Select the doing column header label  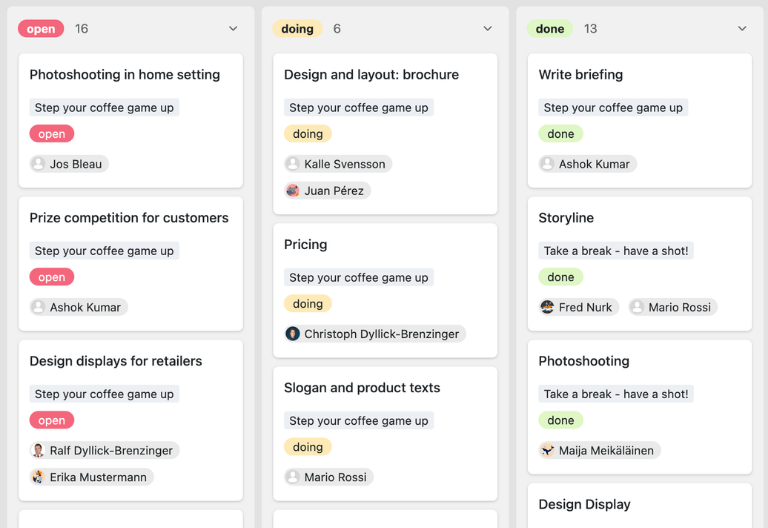[297, 29]
